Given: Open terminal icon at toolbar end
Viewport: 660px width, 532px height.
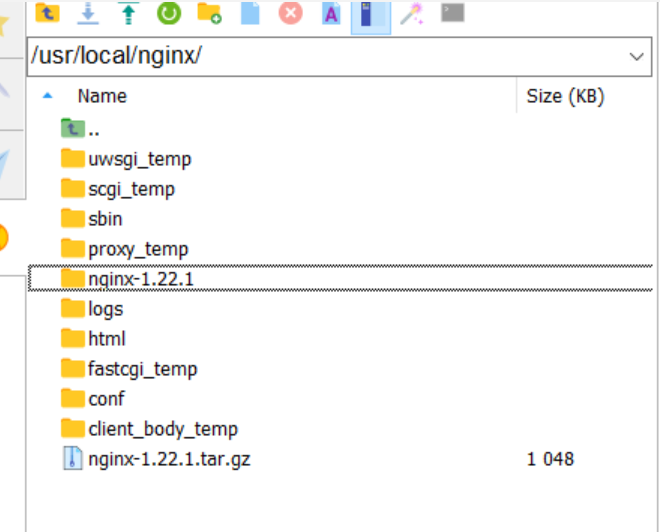Looking at the screenshot, I should [452, 12].
